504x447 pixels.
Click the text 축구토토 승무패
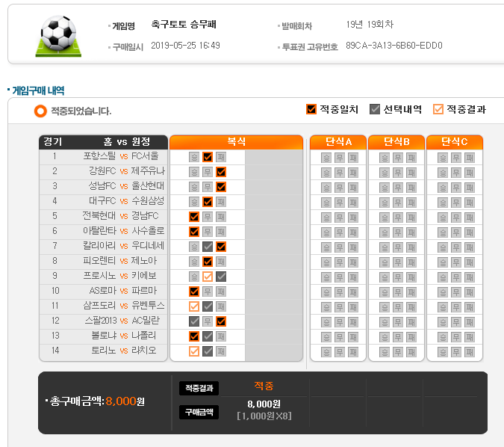pos(184,24)
